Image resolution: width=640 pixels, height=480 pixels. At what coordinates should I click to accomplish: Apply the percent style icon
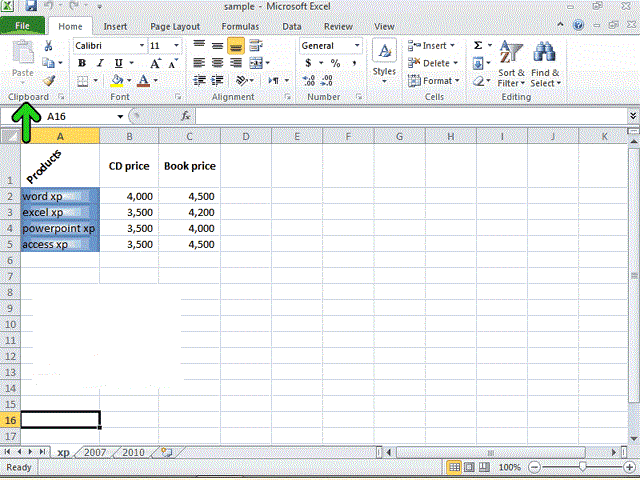[336, 63]
